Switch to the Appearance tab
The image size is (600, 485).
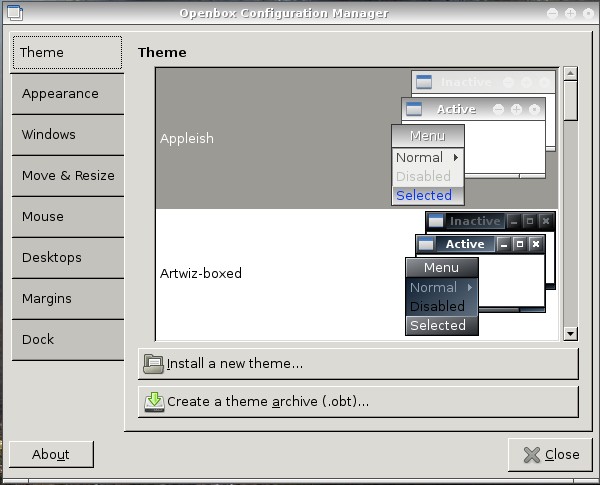coord(67,94)
